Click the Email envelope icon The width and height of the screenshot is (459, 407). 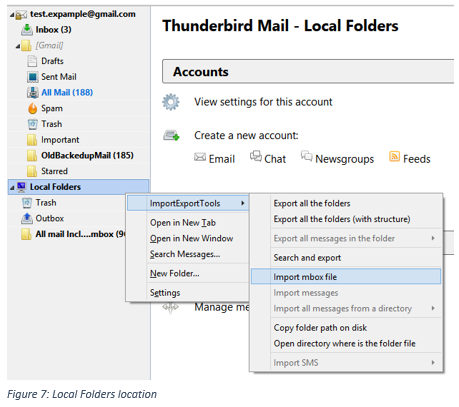pyautogui.click(x=200, y=157)
